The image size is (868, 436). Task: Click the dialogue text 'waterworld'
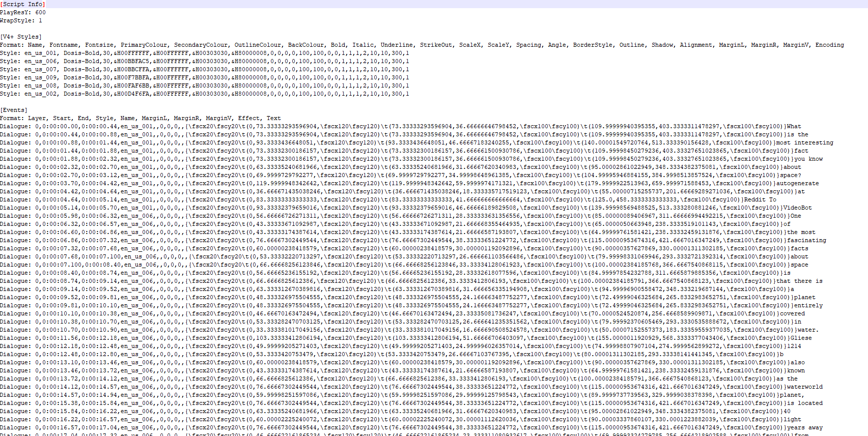pos(804,387)
